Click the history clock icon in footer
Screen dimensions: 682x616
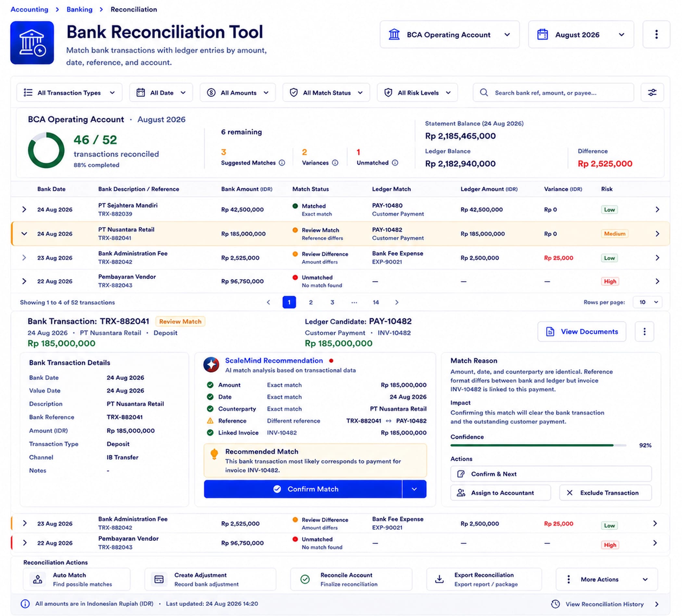tap(555, 604)
